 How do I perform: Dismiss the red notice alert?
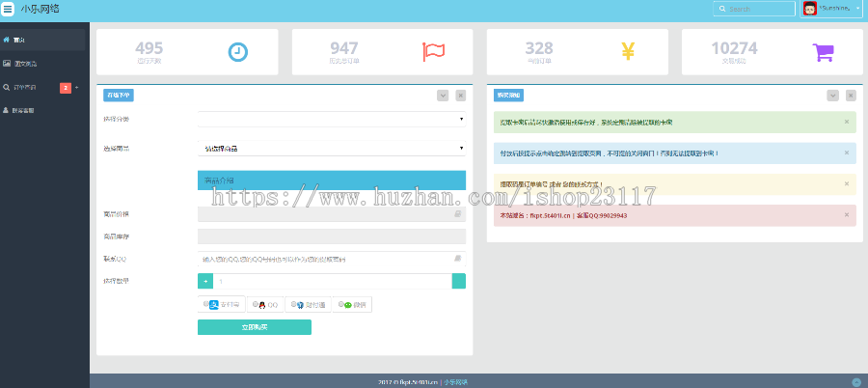coord(847,214)
